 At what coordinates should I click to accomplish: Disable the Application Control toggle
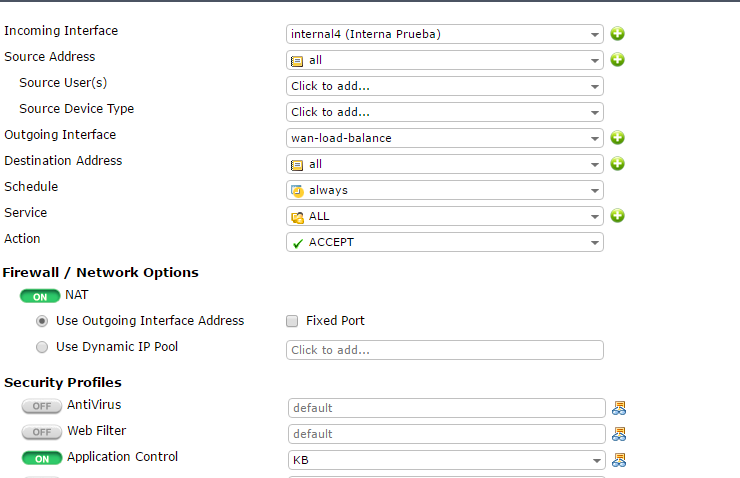[x=41, y=459]
